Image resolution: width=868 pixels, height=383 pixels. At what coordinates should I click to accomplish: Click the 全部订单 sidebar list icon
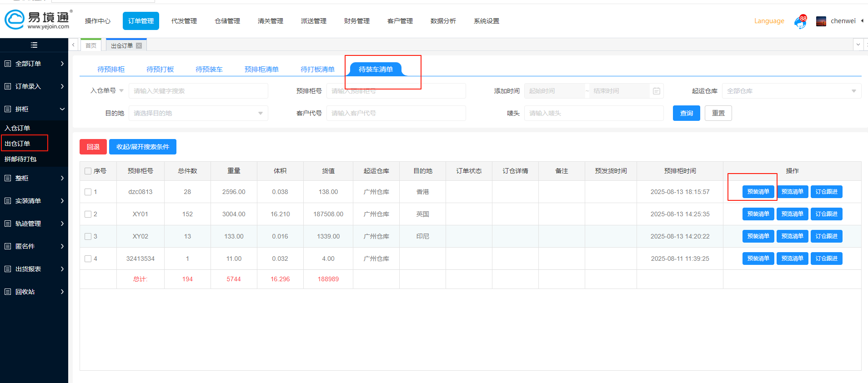tap(8, 64)
